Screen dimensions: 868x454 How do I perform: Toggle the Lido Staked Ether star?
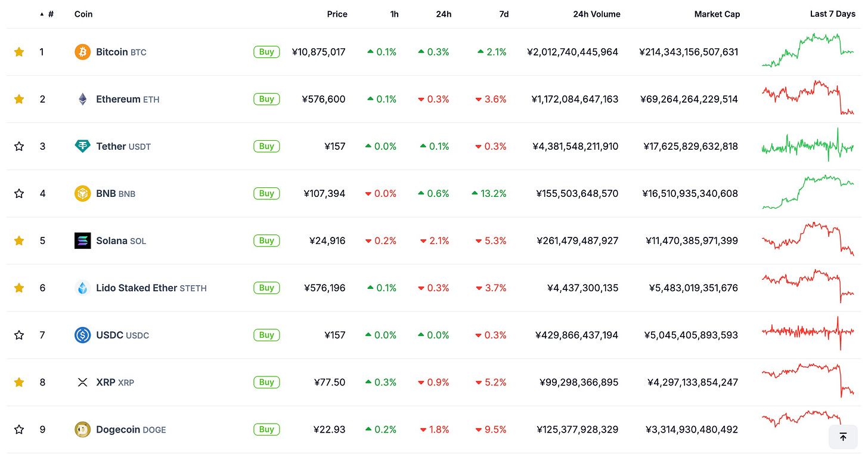[x=19, y=288]
